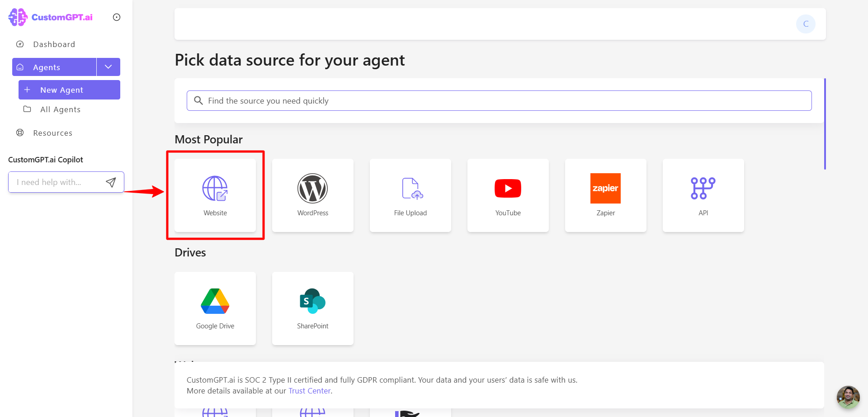
Task: Choose Google Drive as data source
Action: click(215, 308)
